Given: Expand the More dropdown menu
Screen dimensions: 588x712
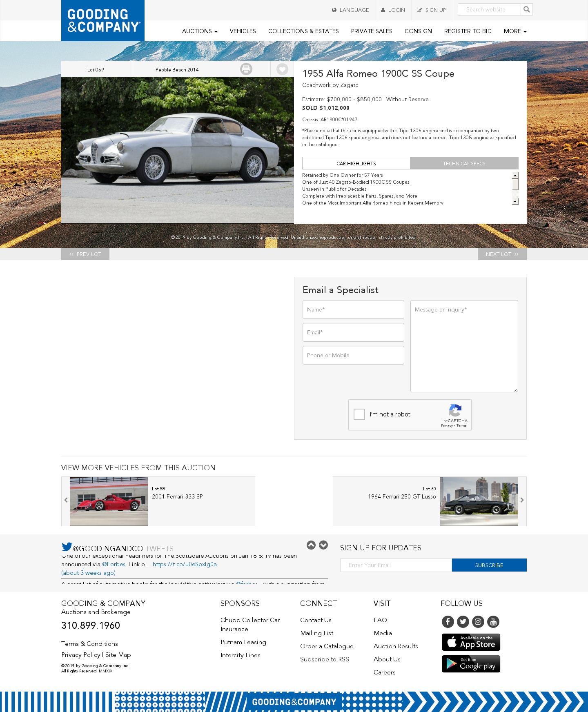Looking at the screenshot, I should pos(515,31).
